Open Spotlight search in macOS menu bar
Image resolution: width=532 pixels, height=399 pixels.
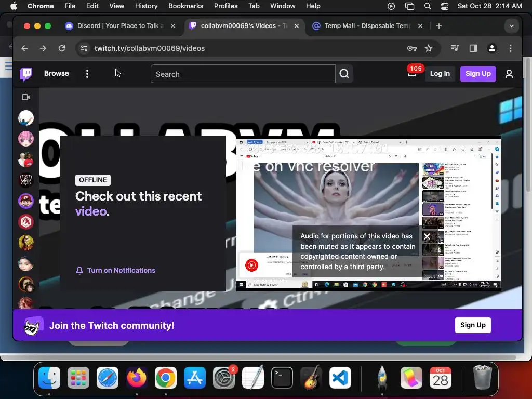click(x=428, y=6)
